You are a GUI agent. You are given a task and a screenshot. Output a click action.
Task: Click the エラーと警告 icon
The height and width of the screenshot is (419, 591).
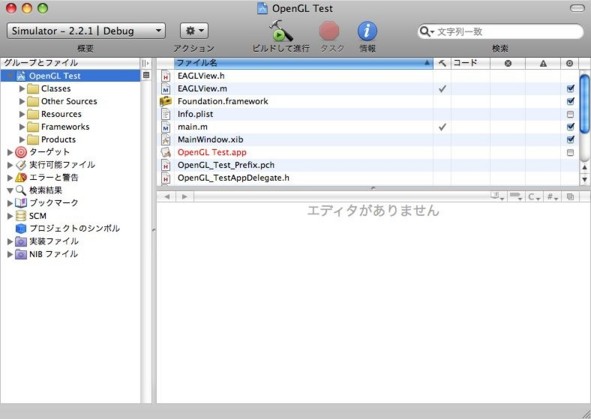coord(21,177)
